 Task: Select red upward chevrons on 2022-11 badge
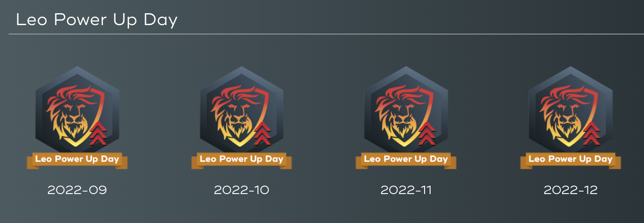[427, 133]
